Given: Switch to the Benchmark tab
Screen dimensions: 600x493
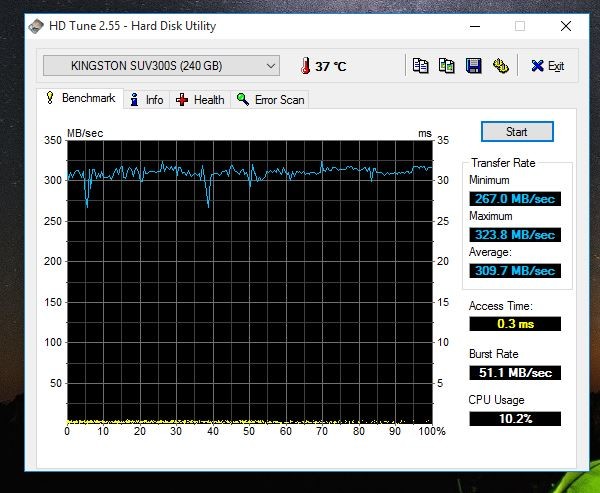Looking at the screenshot, I should [x=82, y=99].
